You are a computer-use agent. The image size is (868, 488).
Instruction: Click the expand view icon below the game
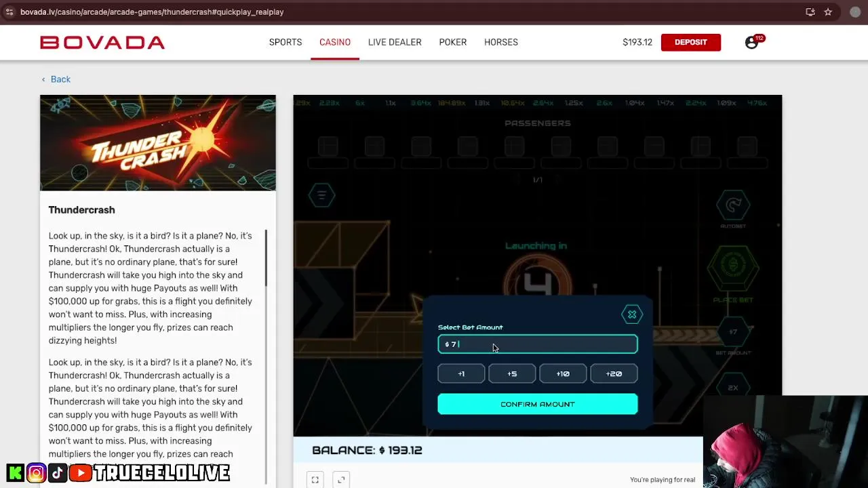pos(341,480)
